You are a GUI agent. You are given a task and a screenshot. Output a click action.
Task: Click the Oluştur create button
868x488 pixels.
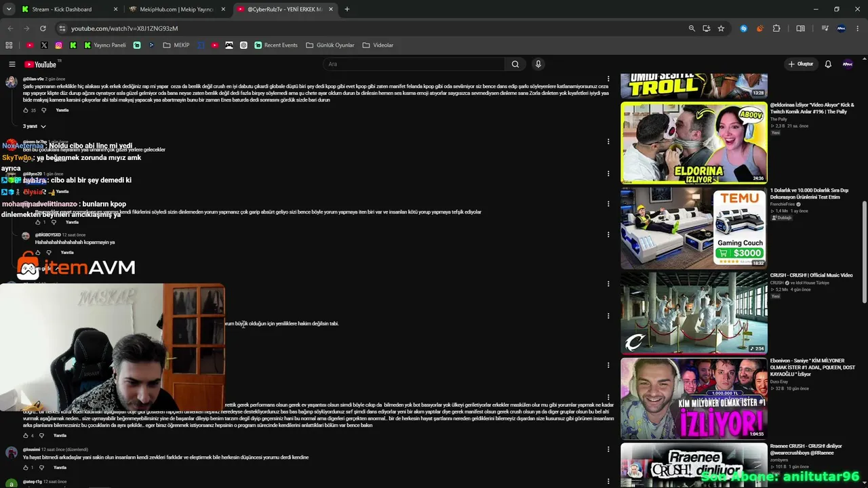tap(801, 64)
